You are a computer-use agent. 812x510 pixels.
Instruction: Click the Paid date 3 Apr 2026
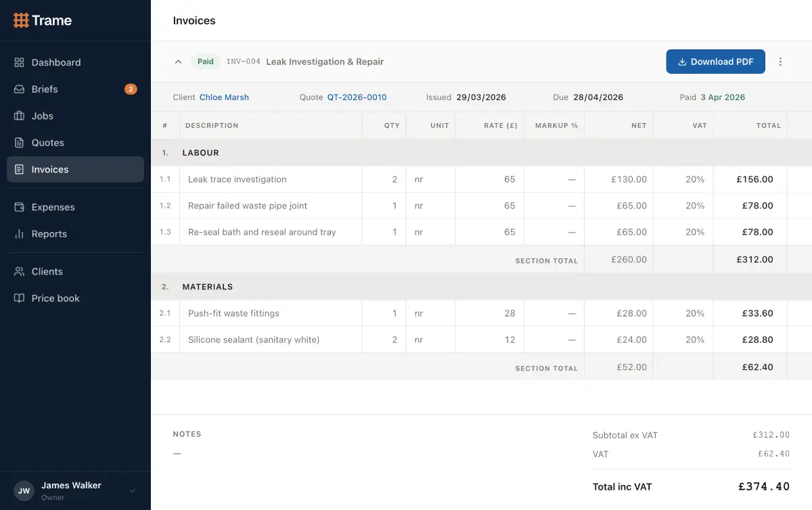tap(723, 97)
